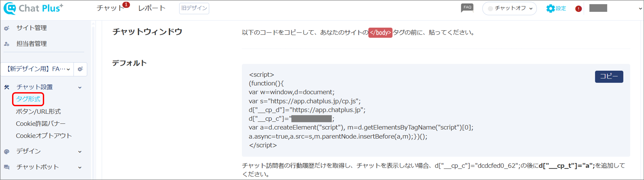Image resolution: width=644 pixels, height=180 pixels.
Task: Click the grayed-out account name block
Action: [598, 8]
